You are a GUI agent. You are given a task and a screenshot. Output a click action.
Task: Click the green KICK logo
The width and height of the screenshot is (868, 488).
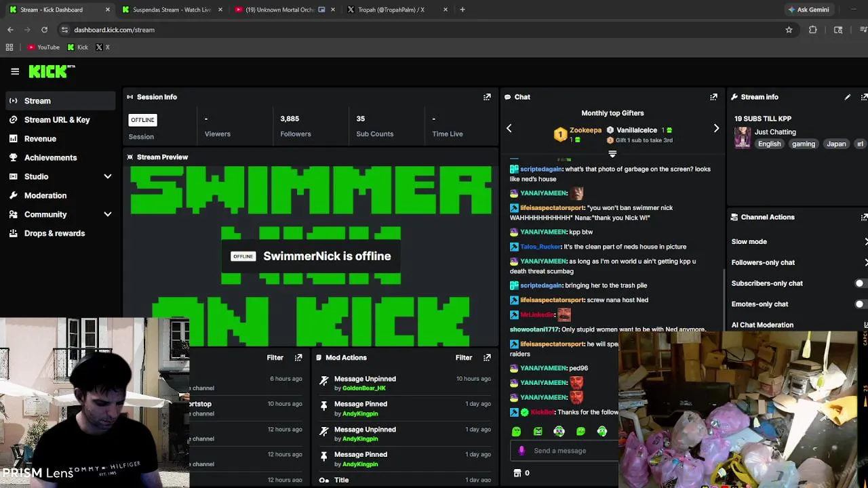point(52,71)
